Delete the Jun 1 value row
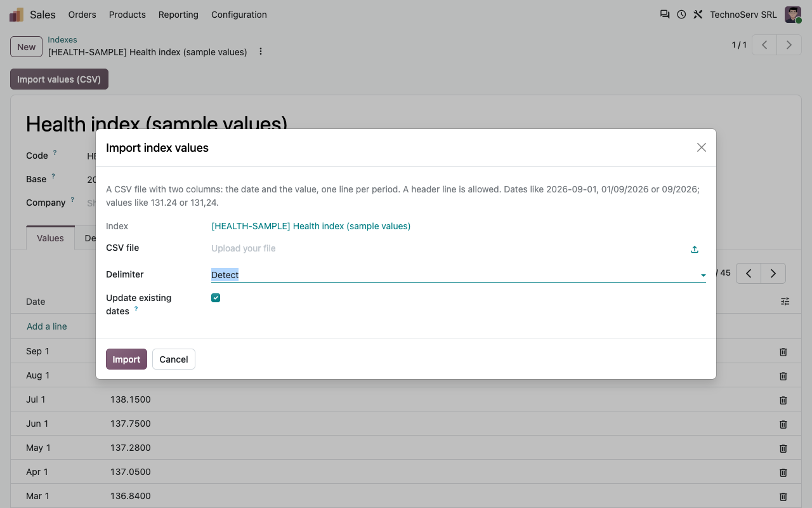The height and width of the screenshot is (508, 812). [x=783, y=424]
